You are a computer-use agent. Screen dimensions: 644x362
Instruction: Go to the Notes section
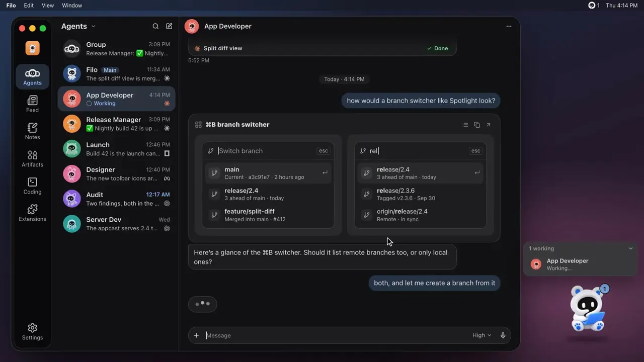tap(32, 131)
